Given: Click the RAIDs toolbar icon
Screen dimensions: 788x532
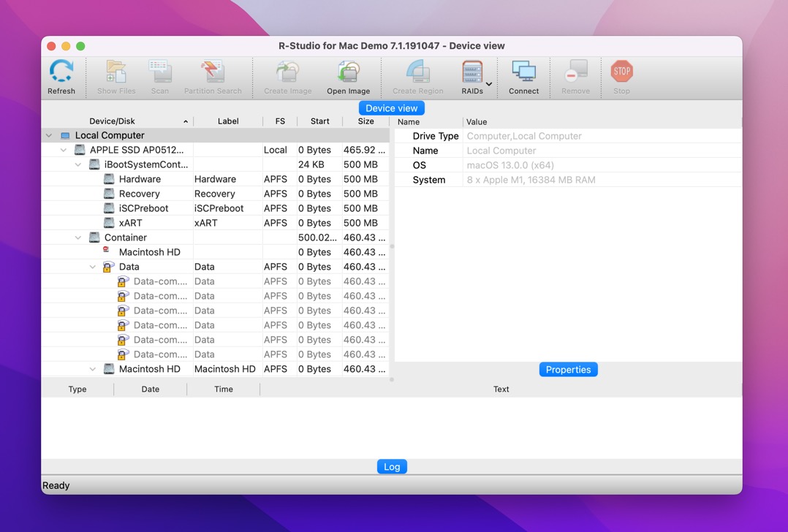Looking at the screenshot, I should [x=472, y=72].
